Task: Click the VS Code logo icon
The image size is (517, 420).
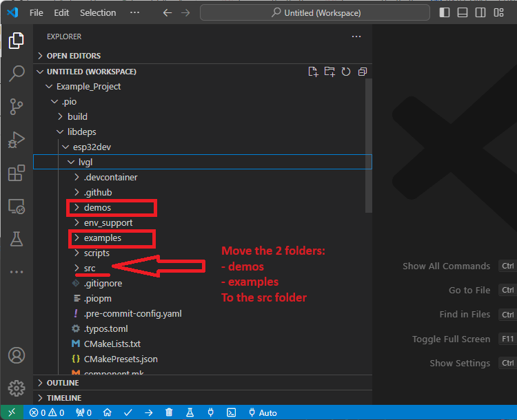Action: pos(12,12)
